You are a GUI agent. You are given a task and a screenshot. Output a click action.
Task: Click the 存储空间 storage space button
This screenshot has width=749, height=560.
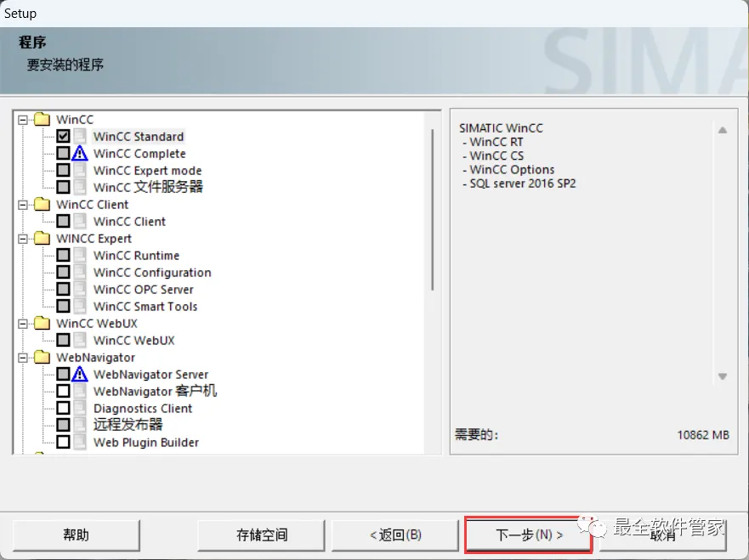[261, 535]
